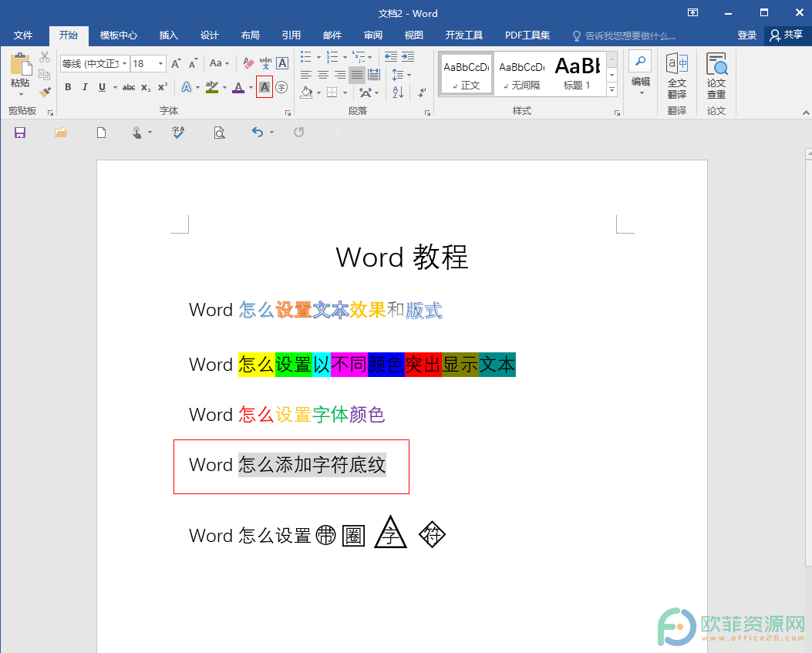The width and height of the screenshot is (812, 653).
Task: Open the numbering list dropdown arrow
Action: tap(345, 57)
